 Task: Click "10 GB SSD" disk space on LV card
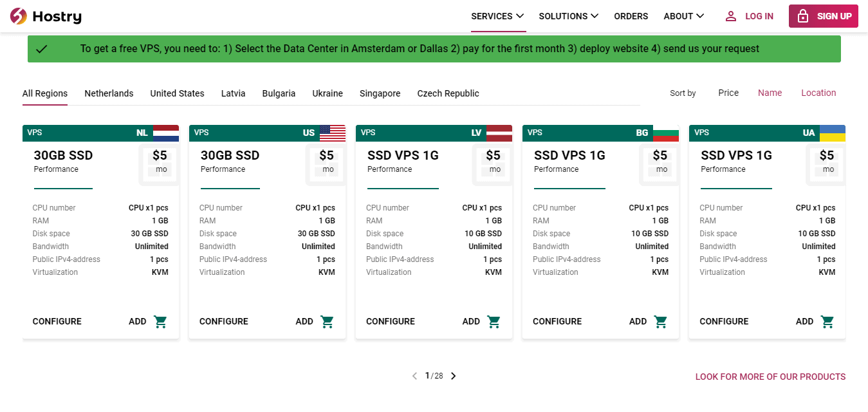[x=483, y=234]
